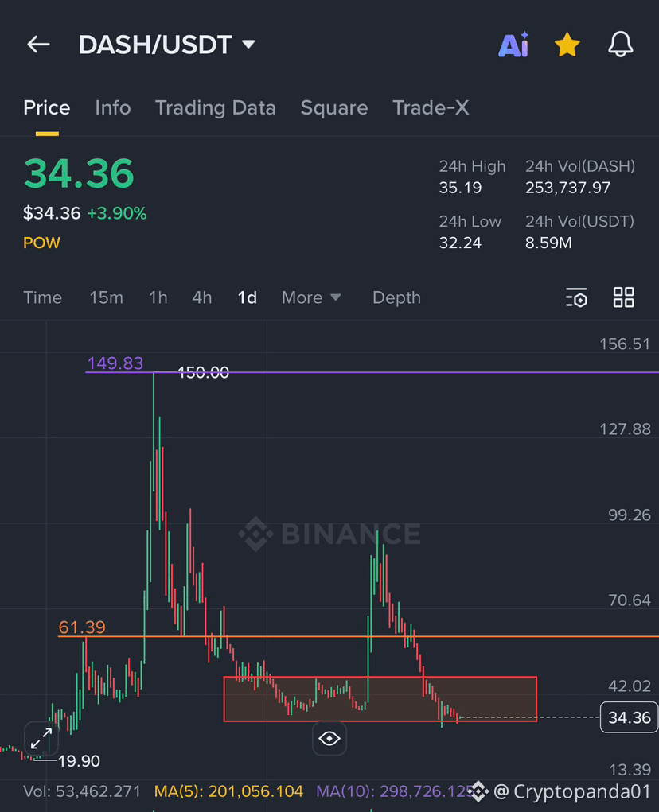Screen dimensions: 659x812
Task: Click the 24h Low value 32.24
Action: (x=461, y=243)
